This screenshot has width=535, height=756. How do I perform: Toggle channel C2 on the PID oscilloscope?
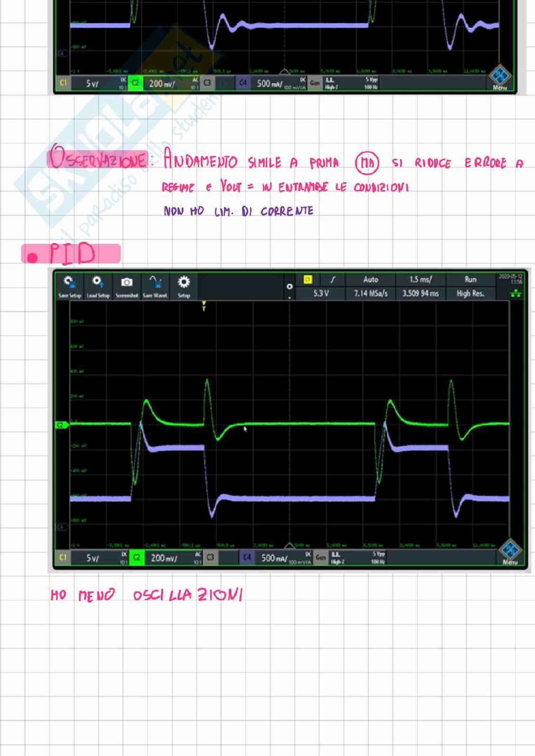(136, 557)
